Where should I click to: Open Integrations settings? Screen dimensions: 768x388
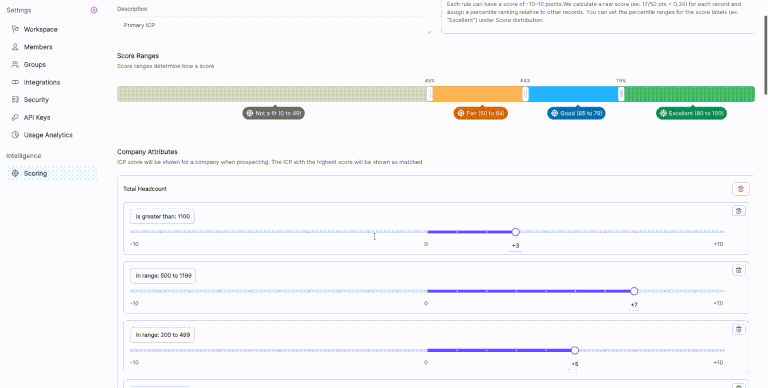pyautogui.click(x=42, y=82)
